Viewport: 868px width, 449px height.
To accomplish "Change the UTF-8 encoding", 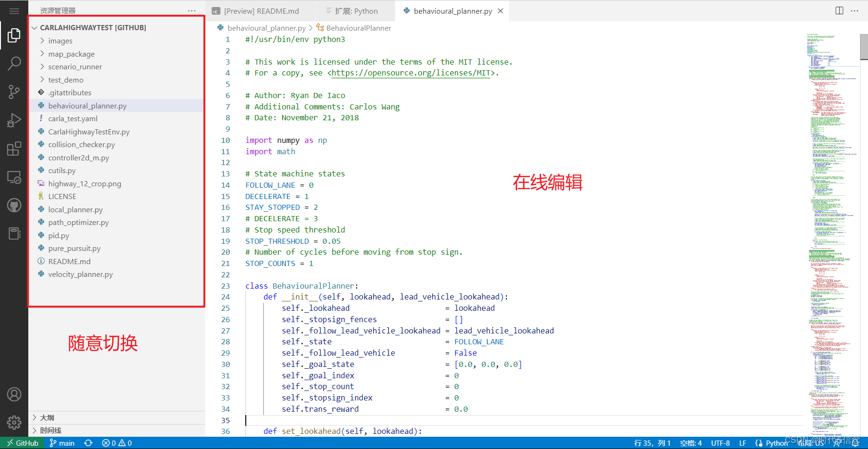I will (720, 443).
